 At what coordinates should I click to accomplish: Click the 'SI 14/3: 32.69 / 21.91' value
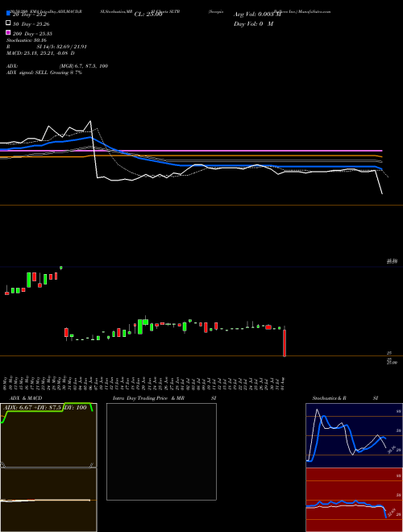(x=62, y=47)
